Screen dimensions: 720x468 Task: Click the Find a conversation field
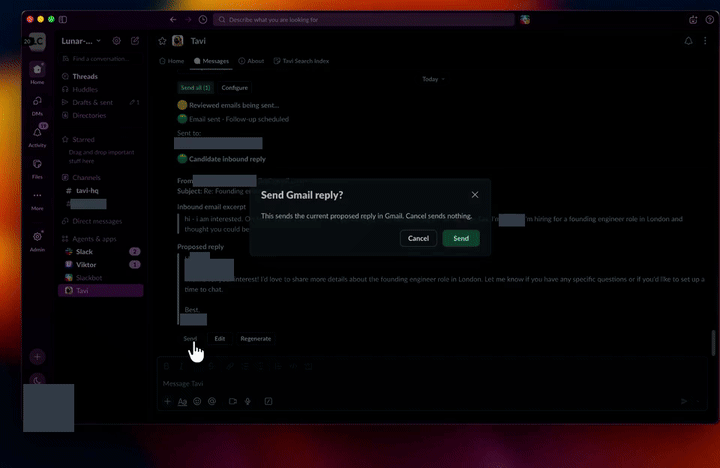point(101,59)
